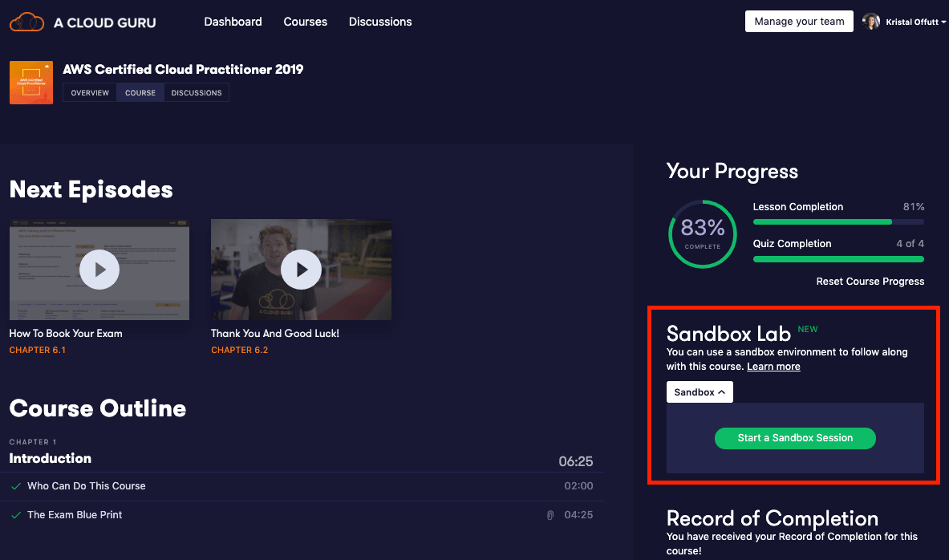Click the Quiz Completion progress bar
Image resolution: width=949 pixels, height=560 pixels.
[838, 259]
